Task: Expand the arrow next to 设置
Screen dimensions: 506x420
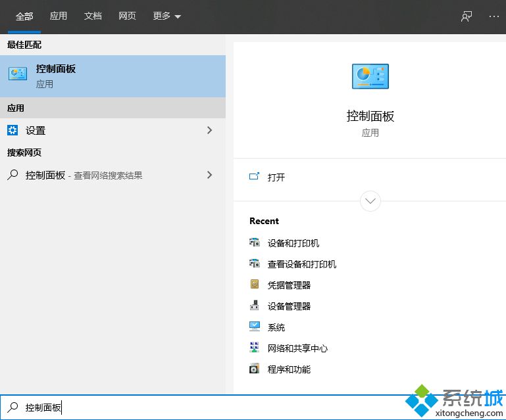Action: [209, 130]
